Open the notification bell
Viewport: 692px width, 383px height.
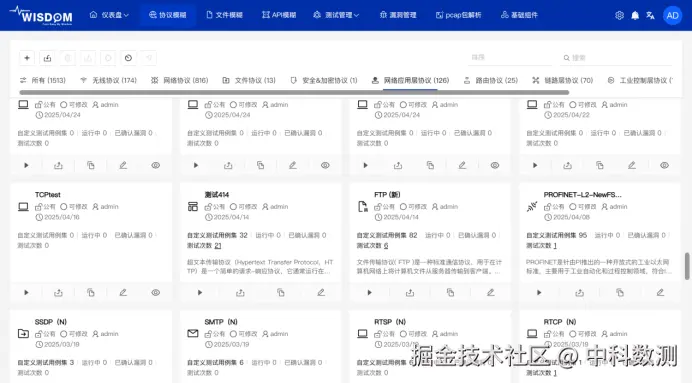tap(635, 15)
